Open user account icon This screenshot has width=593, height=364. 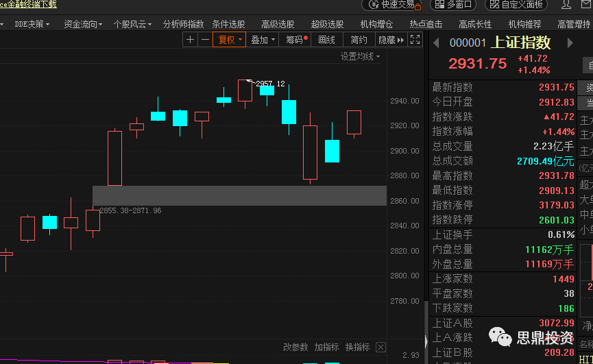coord(566,5)
